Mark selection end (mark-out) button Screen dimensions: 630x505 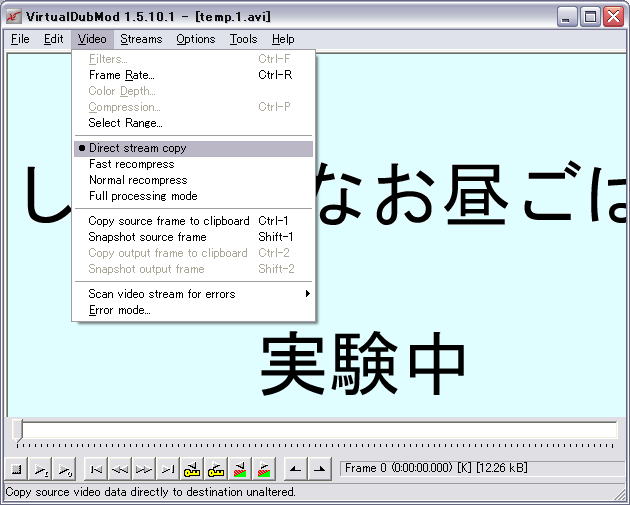[x=319, y=469]
